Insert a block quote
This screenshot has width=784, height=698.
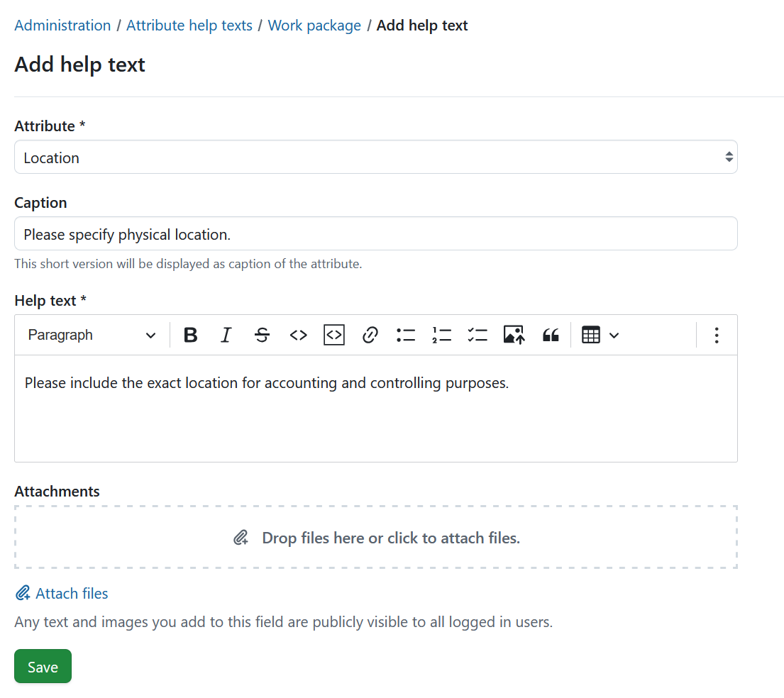(x=551, y=334)
